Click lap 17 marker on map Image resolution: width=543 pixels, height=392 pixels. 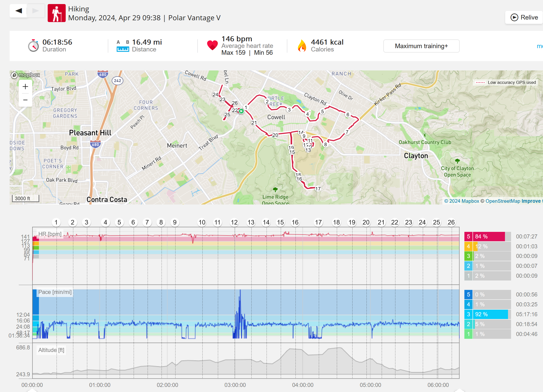pyautogui.click(x=318, y=189)
